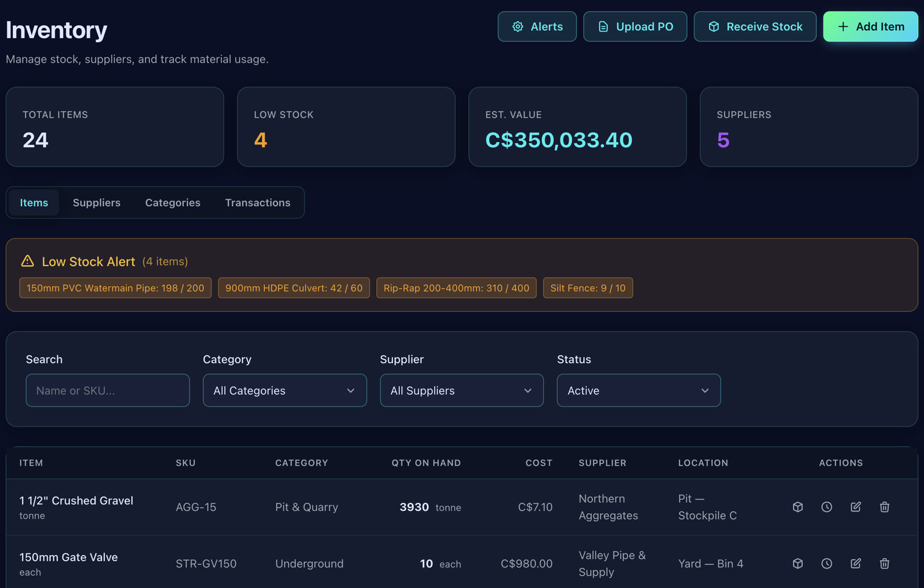Click the AGG-15 SKU cell
The image size is (924, 588).
pos(196,507)
